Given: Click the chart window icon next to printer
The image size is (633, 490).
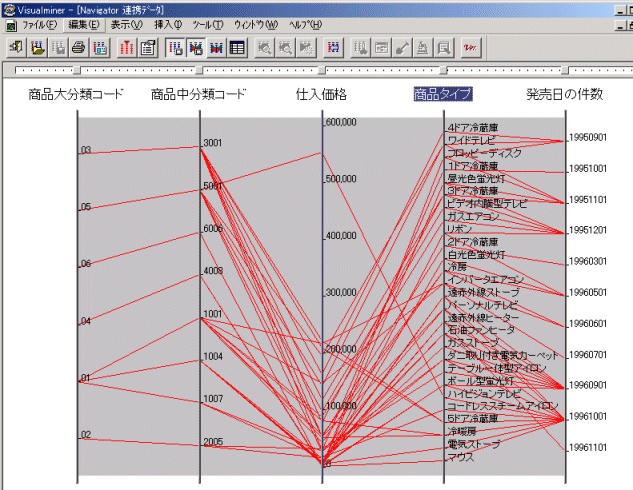Looking at the screenshot, I should coord(100,48).
